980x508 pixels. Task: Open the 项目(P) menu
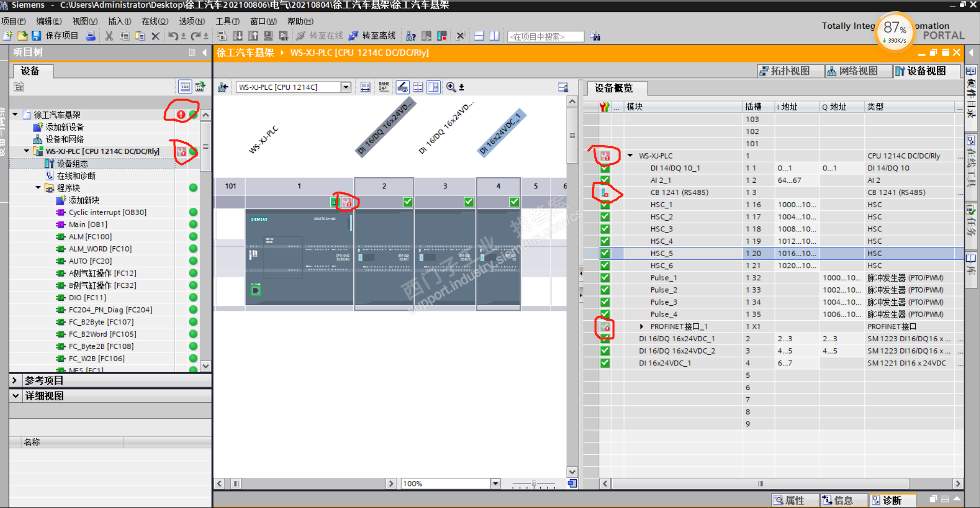pos(13,21)
